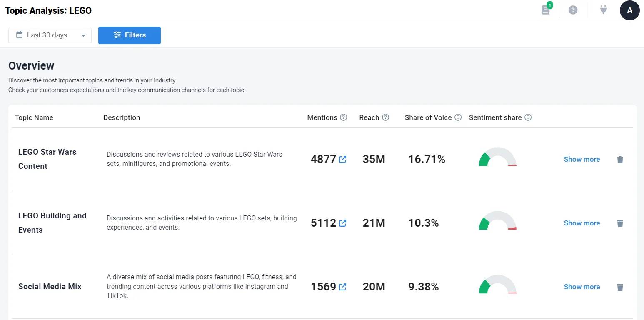Screen dimensions: 644x320
Task: Open the news updates book icon
Action: [x=545, y=10]
